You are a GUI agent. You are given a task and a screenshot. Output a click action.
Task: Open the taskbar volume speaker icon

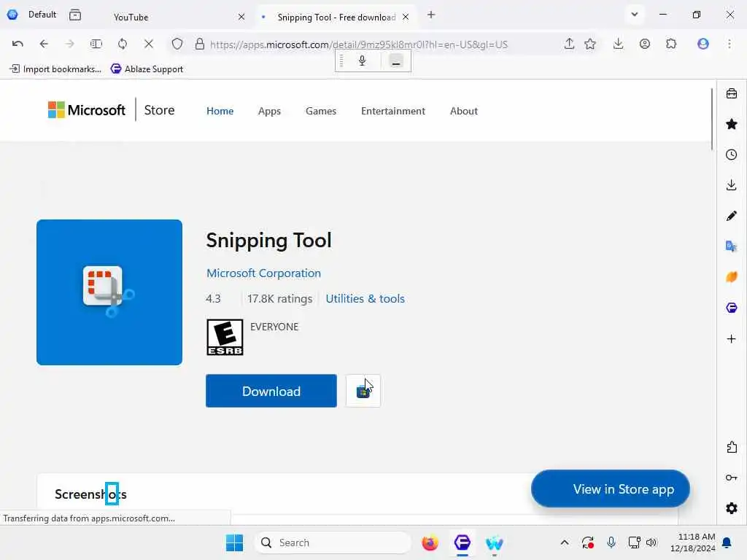(x=651, y=542)
